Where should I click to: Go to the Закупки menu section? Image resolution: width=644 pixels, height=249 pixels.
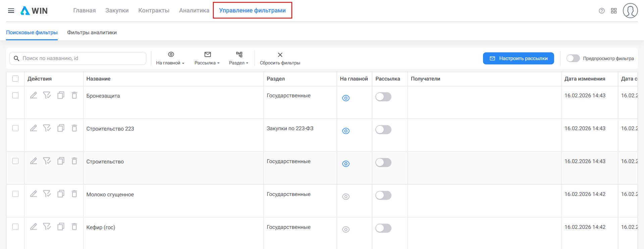pos(117,10)
